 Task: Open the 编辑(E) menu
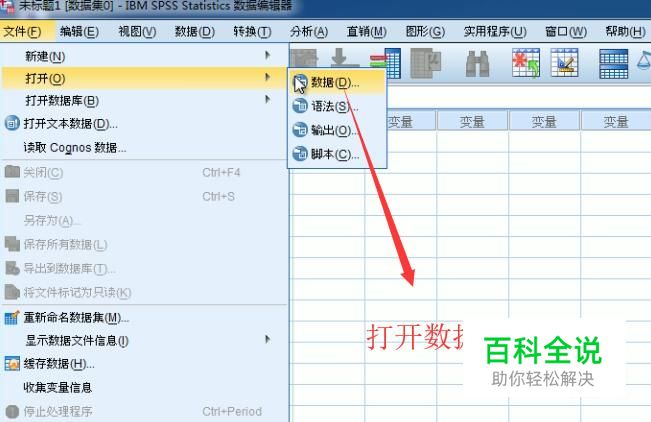(x=79, y=32)
